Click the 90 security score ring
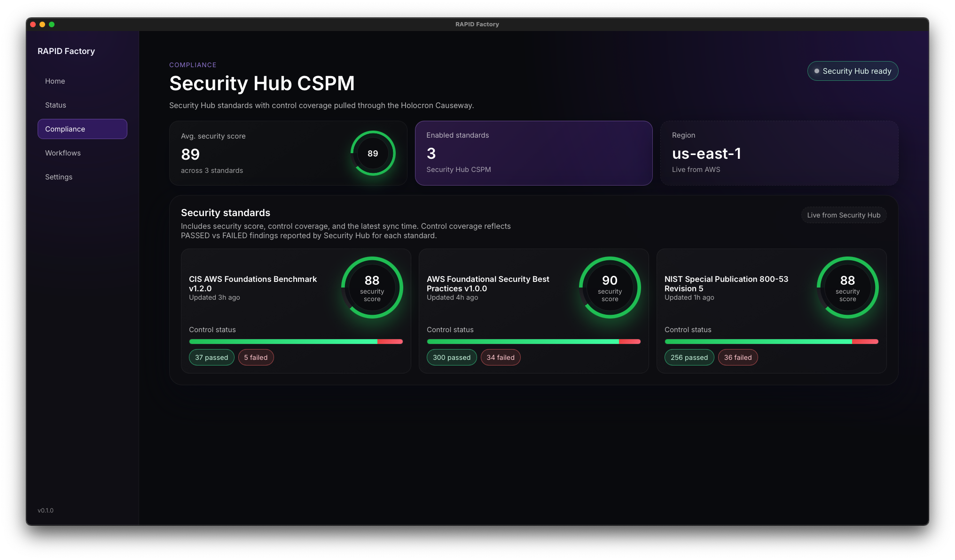Viewport: 955px width, 560px height. click(610, 288)
